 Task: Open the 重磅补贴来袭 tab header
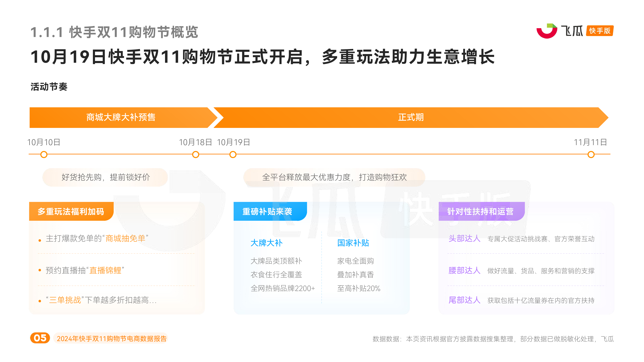tap(270, 211)
